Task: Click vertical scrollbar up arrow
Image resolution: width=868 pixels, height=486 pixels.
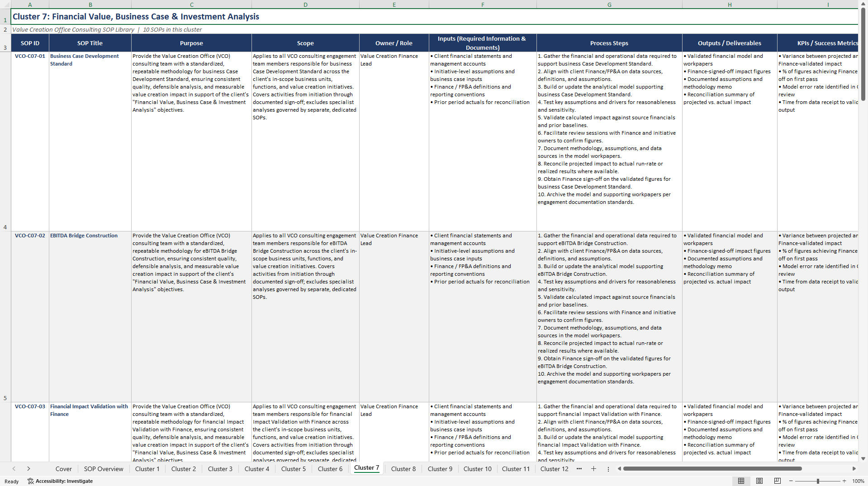Action: pos(863,3)
